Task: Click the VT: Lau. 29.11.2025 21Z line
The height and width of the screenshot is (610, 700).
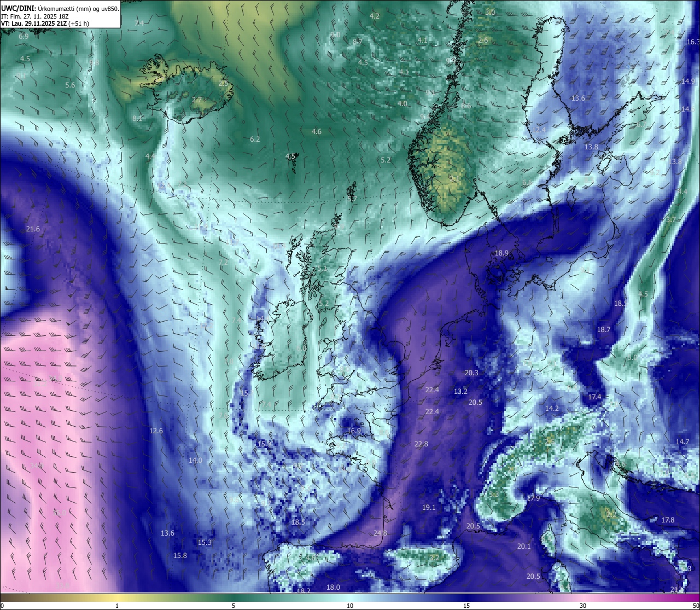Action: (x=45, y=24)
